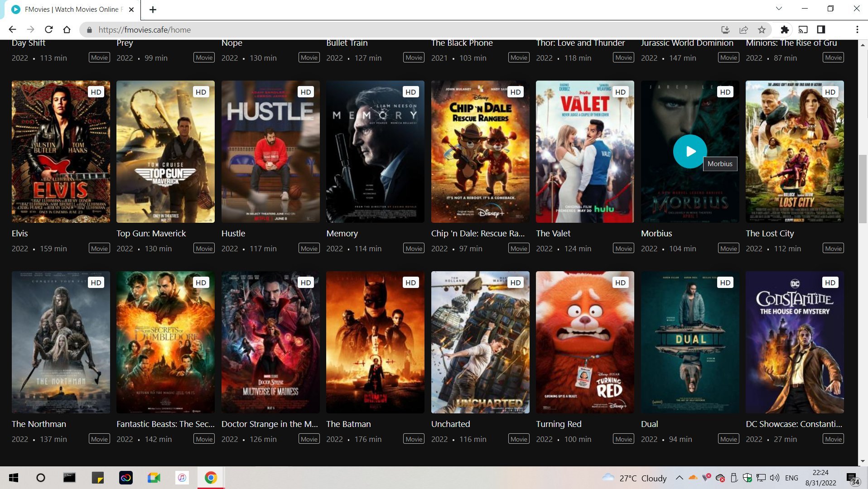Viewport: 868px width, 489px height.
Task: Click The Lost City title link
Action: pyautogui.click(x=770, y=233)
